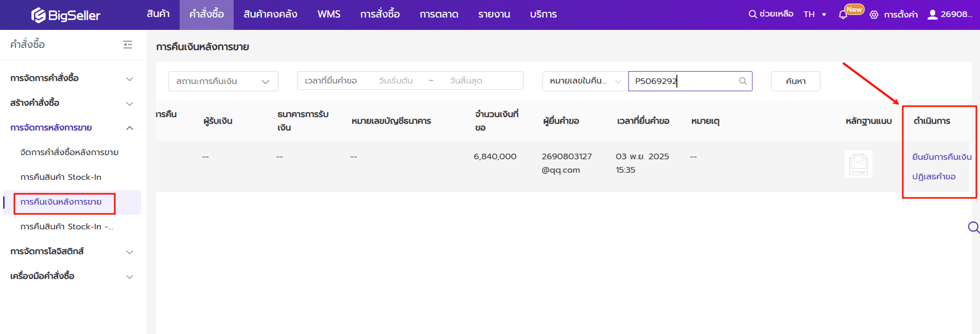980x334 pixels.
Task: Open the notifications bell icon
Action: 843,15
